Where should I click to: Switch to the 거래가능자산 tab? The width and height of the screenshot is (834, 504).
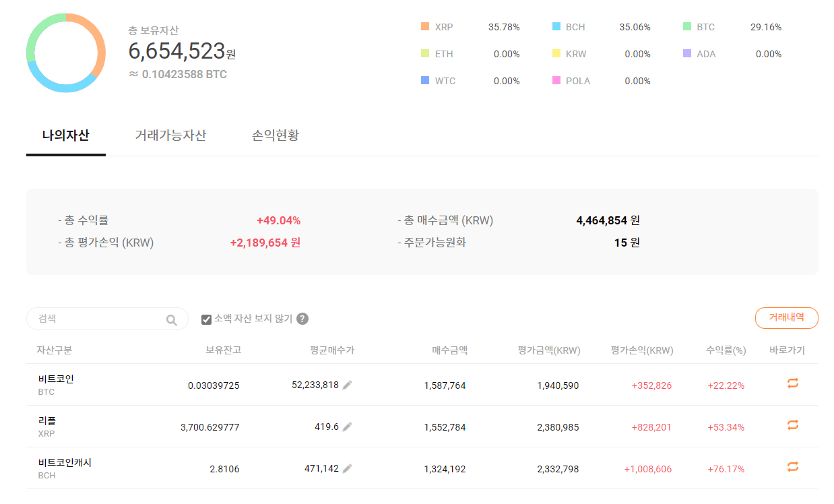(170, 135)
